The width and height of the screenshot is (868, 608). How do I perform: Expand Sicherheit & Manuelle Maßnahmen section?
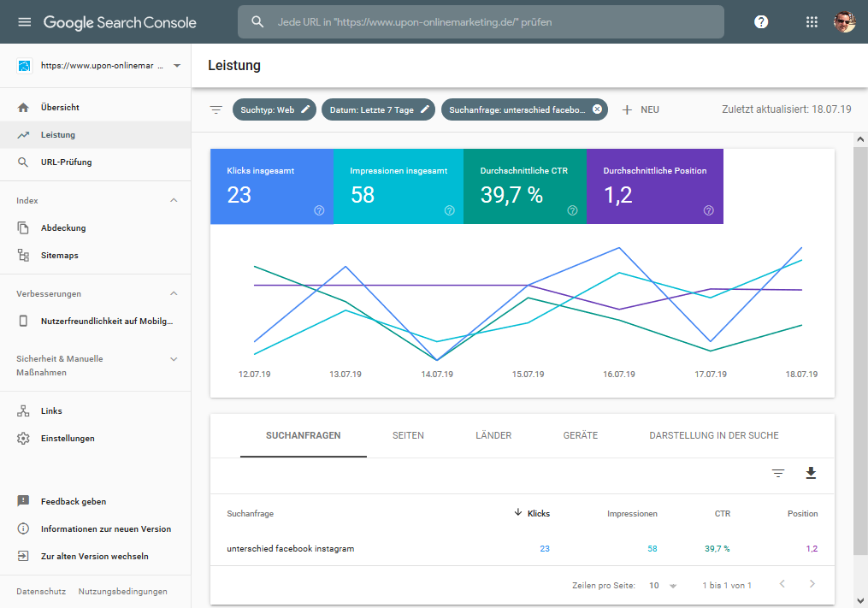[174, 359]
